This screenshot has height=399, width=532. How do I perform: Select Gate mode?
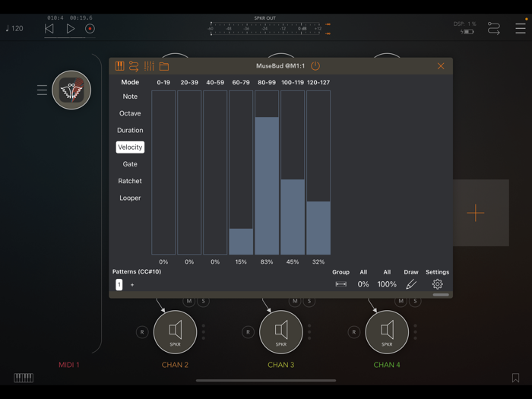pyautogui.click(x=130, y=164)
